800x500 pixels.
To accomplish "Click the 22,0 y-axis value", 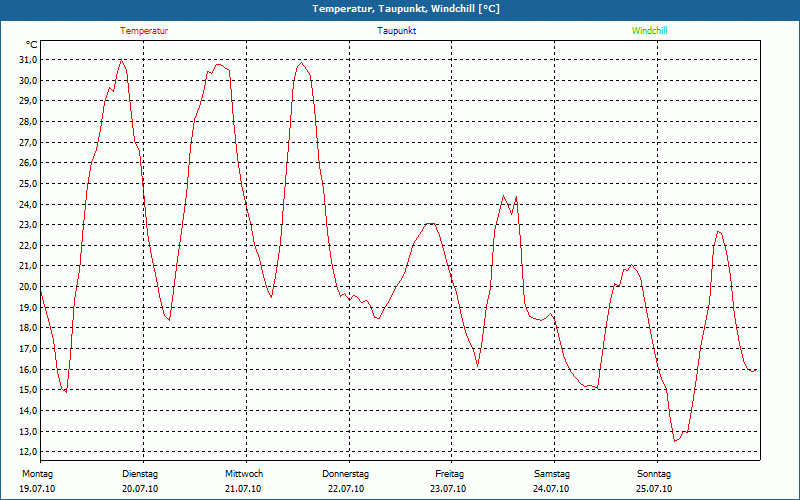I will click(x=28, y=245).
